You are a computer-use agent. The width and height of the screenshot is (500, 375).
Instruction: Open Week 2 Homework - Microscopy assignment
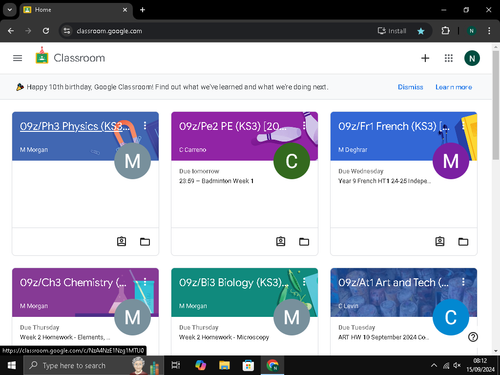(x=224, y=337)
